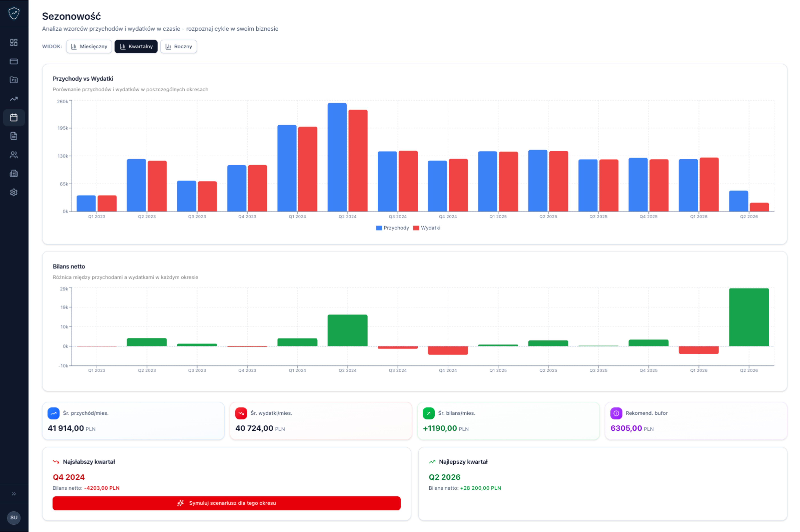Open the folder chart sidebar icon

(x=14, y=80)
